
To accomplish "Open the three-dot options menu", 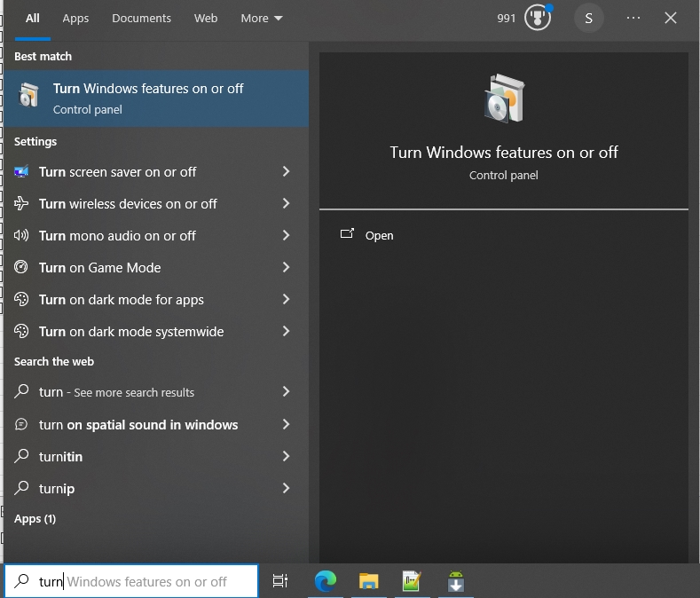I will pyautogui.click(x=633, y=18).
